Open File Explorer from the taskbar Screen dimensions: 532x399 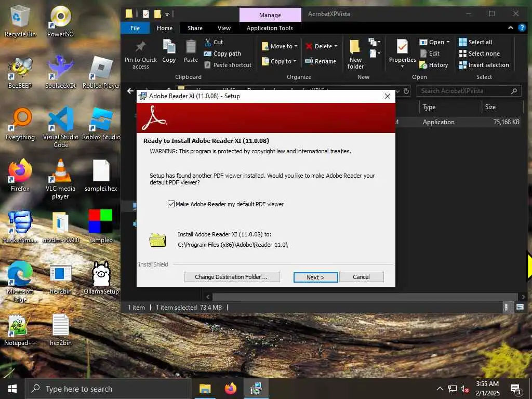pos(205,389)
